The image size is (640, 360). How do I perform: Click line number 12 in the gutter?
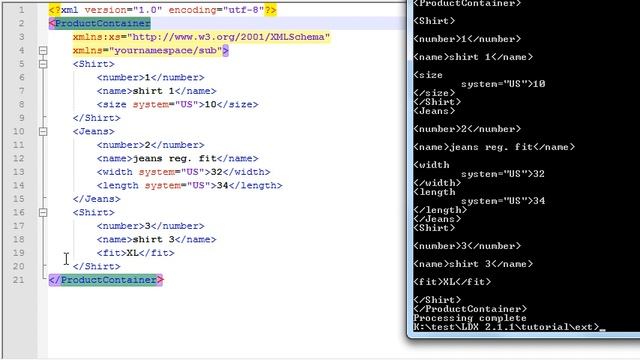click(x=18, y=158)
